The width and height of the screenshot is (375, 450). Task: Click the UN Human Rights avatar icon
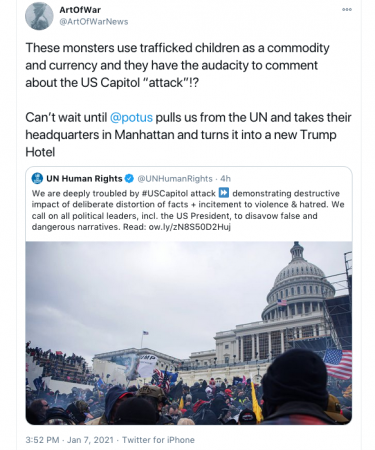click(37, 178)
